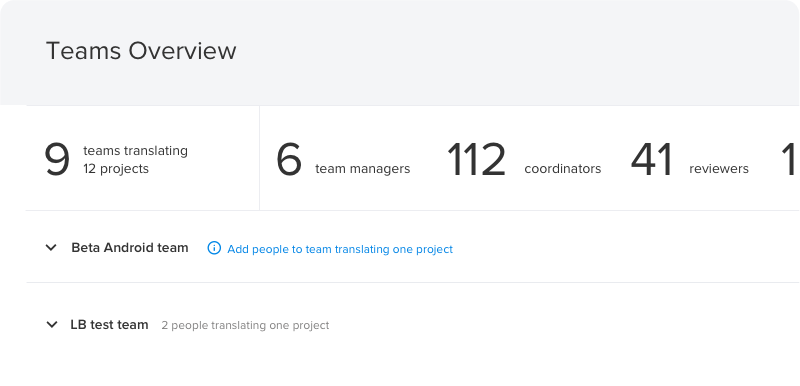This screenshot has height=386, width=800.
Task: Click the 41 reviewers count
Action: point(653,160)
